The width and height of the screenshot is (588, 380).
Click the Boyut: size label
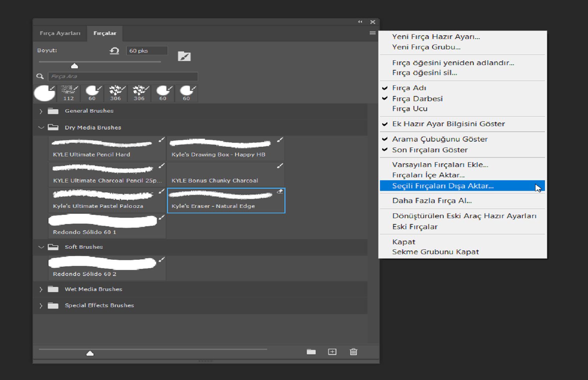click(x=47, y=50)
